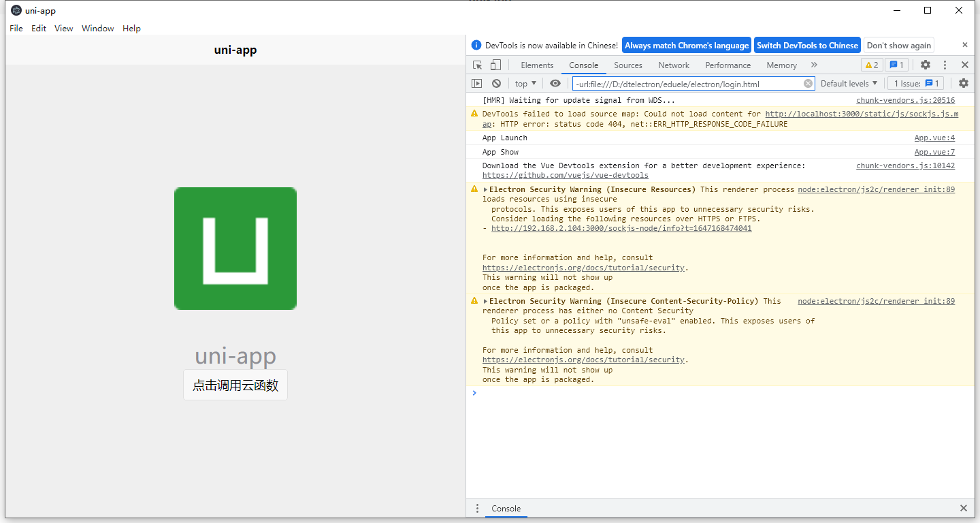Screen dimensions: 980x523
Task: Expand the Insecure Content-Security-Policy warning triangle
Action: 486,301
